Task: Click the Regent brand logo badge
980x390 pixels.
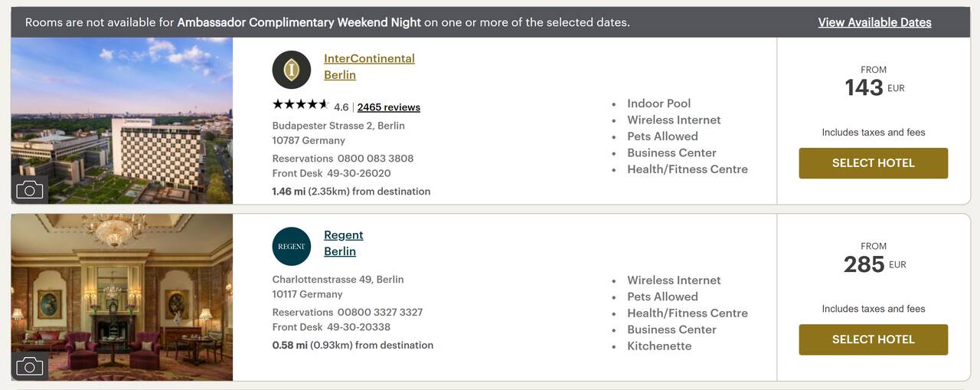Action: click(292, 247)
